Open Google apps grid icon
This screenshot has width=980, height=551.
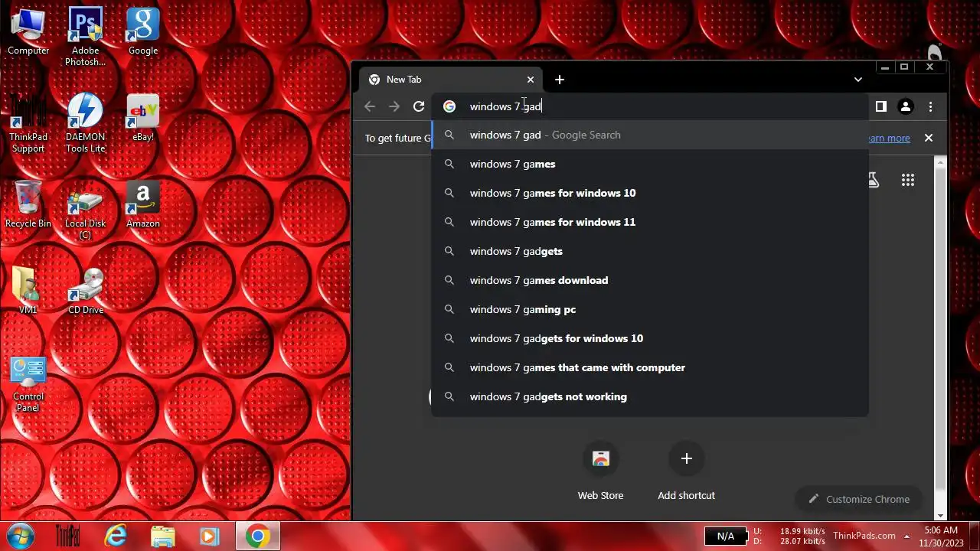(x=908, y=180)
